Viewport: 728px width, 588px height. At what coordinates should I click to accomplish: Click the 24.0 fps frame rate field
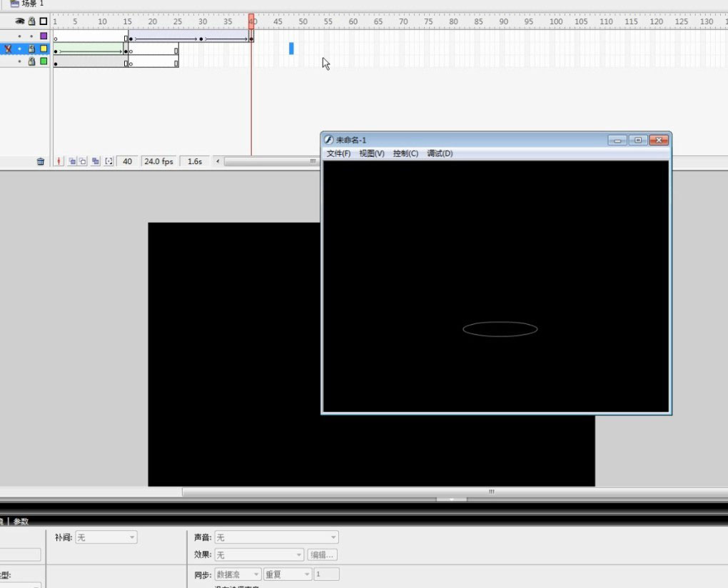158,161
